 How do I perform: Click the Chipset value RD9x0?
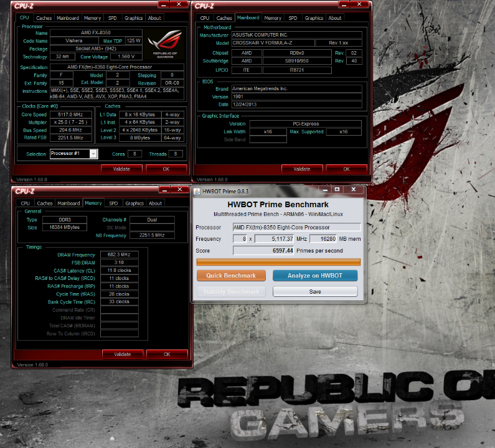pyautogui.click(x=297, y=53)
